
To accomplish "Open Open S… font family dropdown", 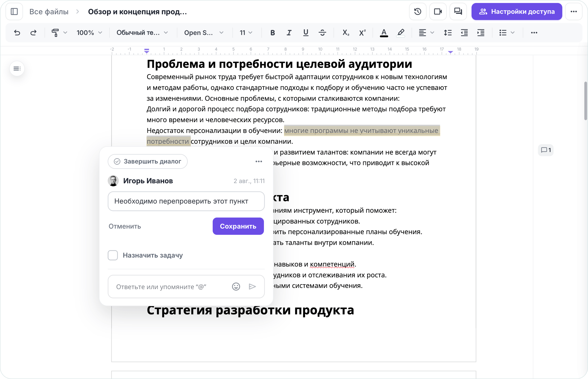I will [x=204, y=32].
